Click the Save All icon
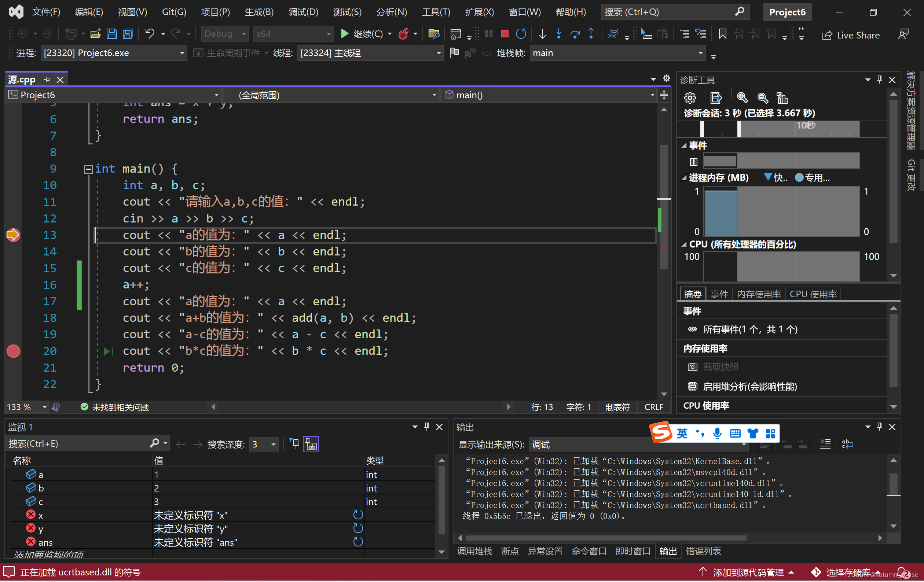 (128, 34)
